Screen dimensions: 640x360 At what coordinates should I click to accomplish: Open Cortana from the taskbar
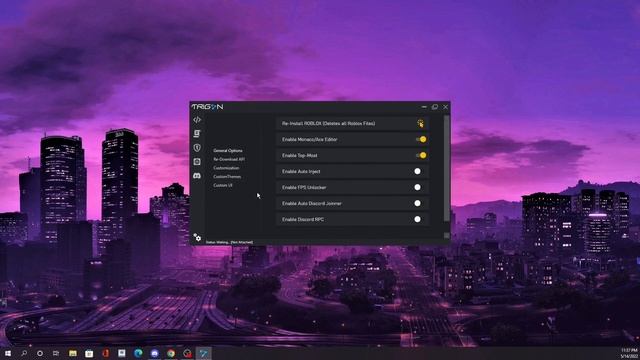point(40,353)
